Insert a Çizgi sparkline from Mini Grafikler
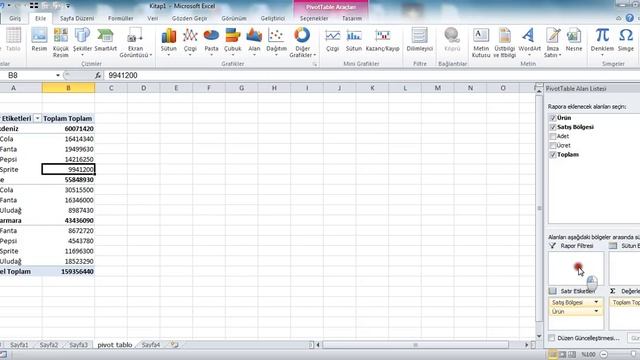This screenshot has height=360, width=640. pos(332,40)
